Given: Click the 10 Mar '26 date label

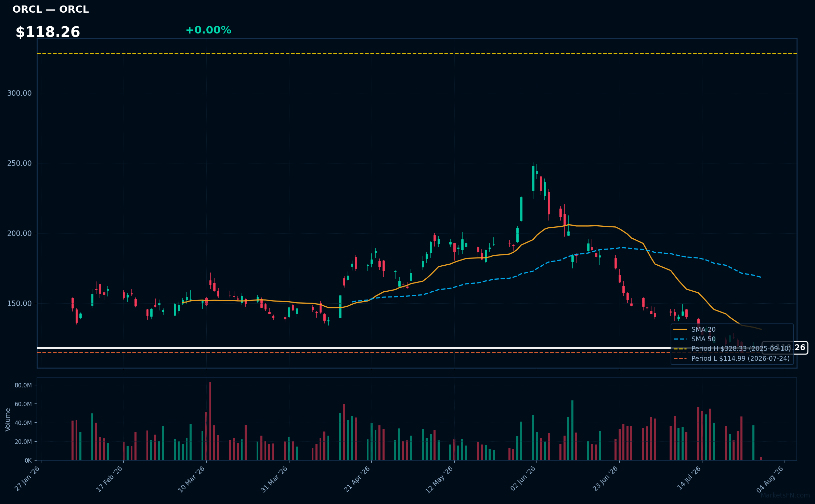Looking at the screenshot, I should pos(192,479).
